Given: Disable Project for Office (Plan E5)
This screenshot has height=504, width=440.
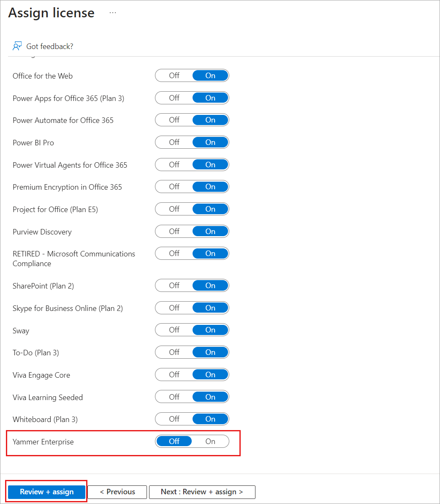Looking at the screenshot, I should pos(174,209).
